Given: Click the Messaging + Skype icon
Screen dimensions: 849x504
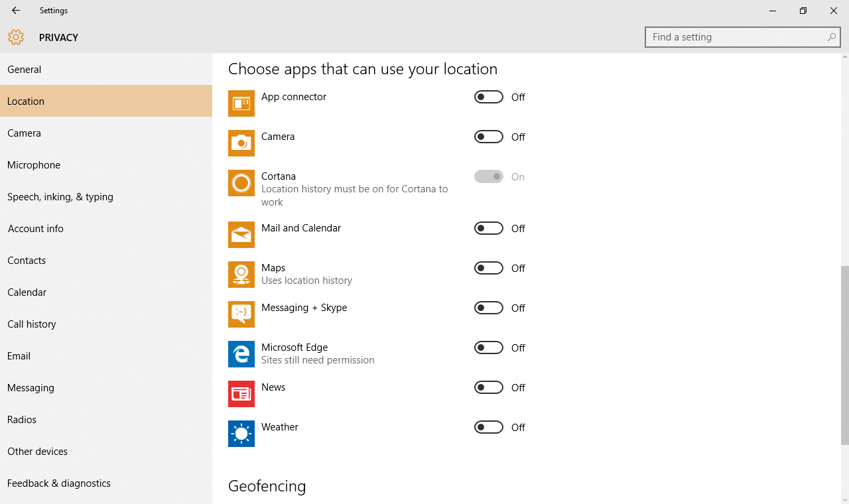Looking at the screenshot, I should pos(241,314).
